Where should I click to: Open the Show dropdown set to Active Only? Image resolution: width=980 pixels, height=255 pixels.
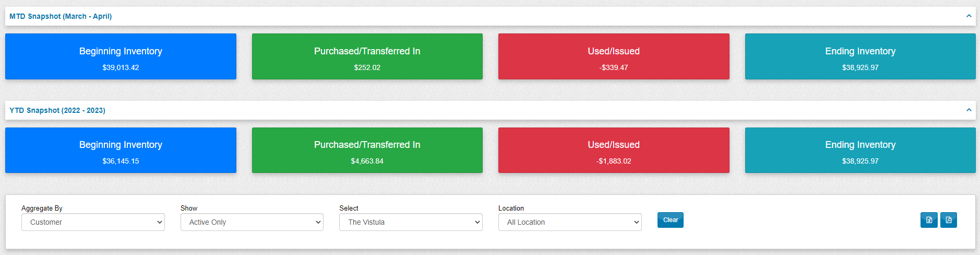coord(252,222)
